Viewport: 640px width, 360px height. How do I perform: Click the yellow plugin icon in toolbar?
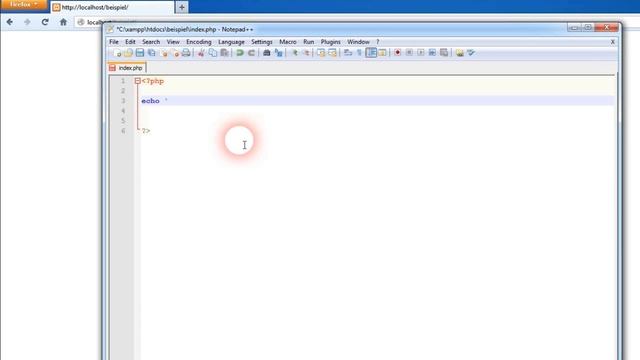click(460, 53)
